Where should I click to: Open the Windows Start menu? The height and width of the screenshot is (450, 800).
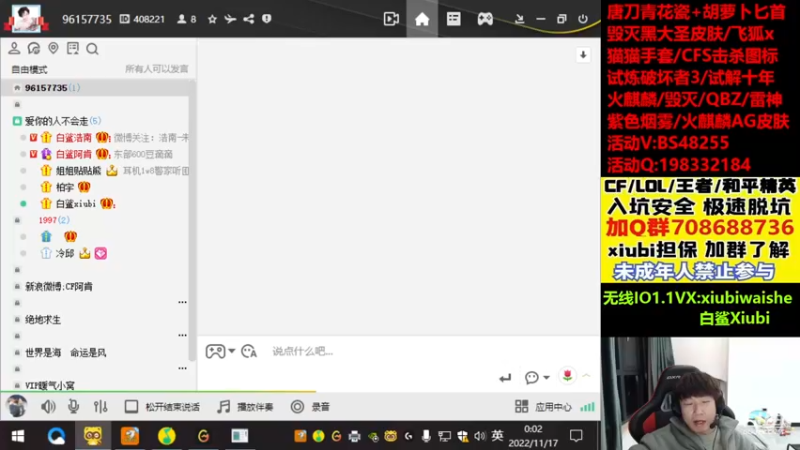18,436
